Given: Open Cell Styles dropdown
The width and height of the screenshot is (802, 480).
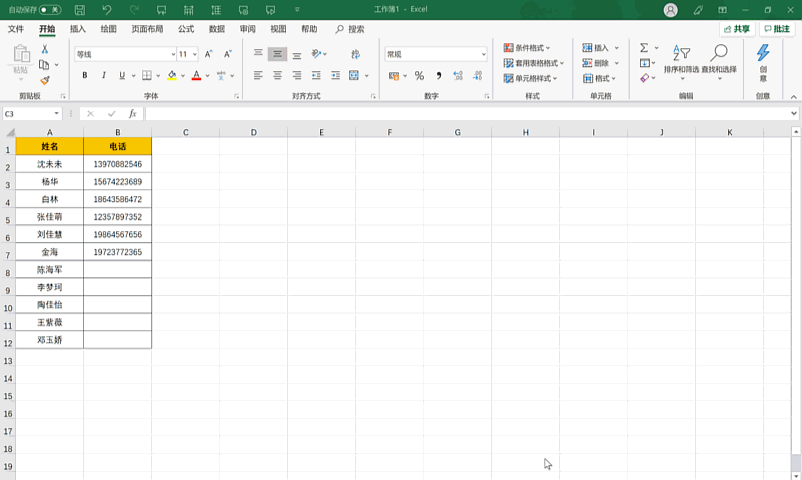Looking at the screenshot, I should tap(530, 78).
